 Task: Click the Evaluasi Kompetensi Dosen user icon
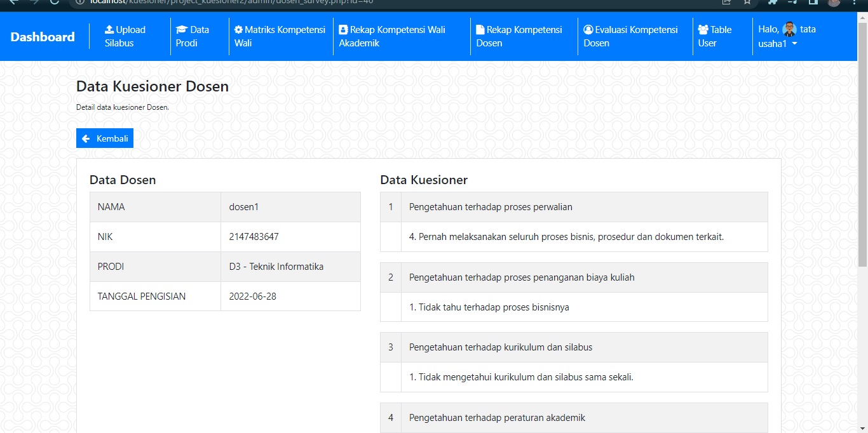click(x=588, y=29)
